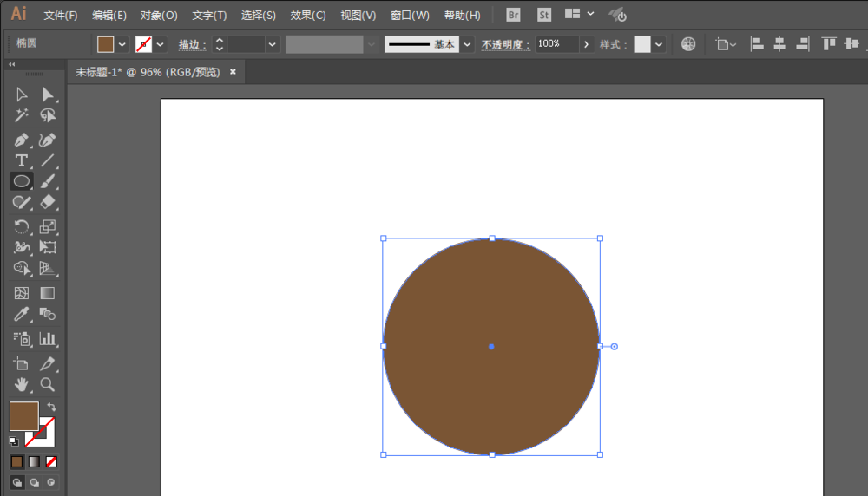
Task: Swap fill and stroke colors
Action: pos(51,407)
